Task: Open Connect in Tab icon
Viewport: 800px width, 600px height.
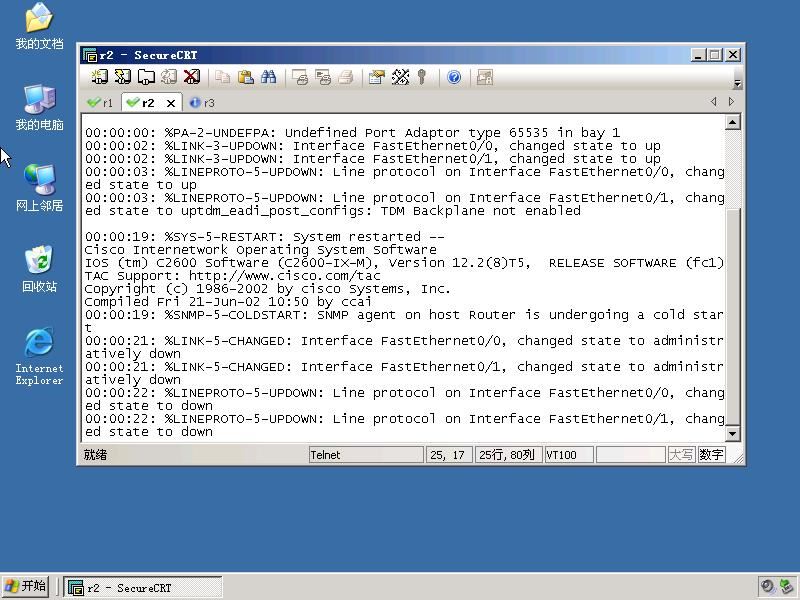Action: point(146,77)
